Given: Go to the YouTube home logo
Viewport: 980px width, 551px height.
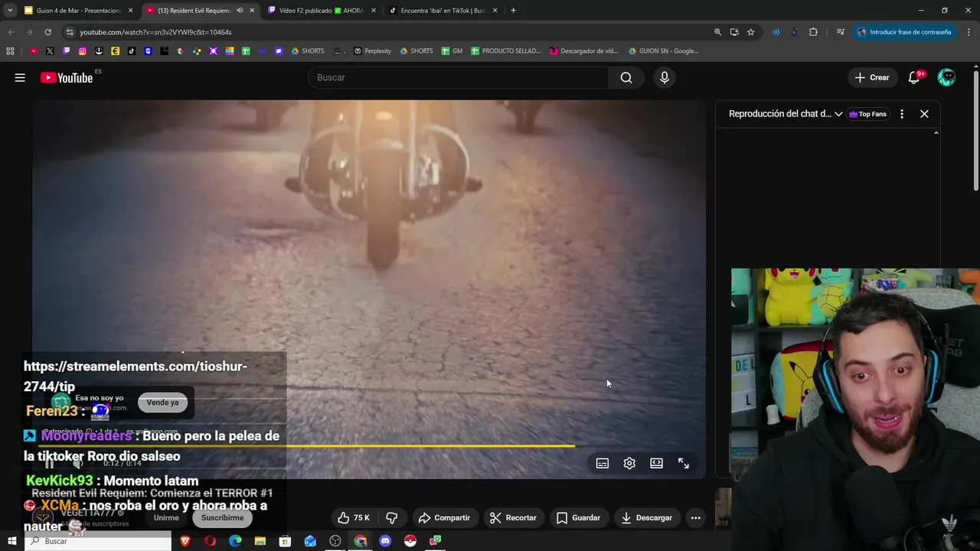Looking at the screenshot, I should 67,77.
